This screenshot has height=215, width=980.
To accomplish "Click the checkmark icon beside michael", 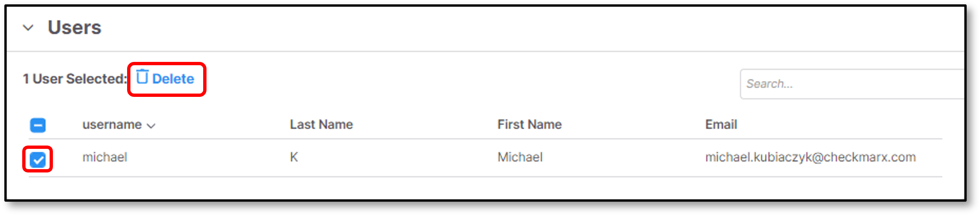I will point(38,160).
